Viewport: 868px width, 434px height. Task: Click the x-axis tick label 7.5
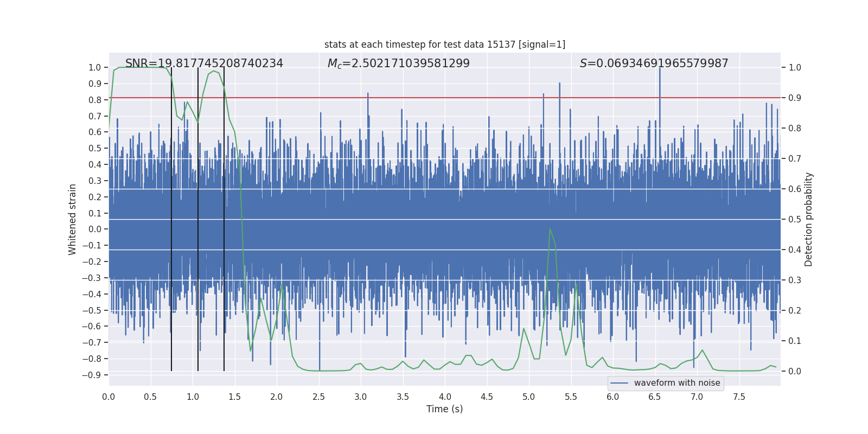(x=739, y=397)
